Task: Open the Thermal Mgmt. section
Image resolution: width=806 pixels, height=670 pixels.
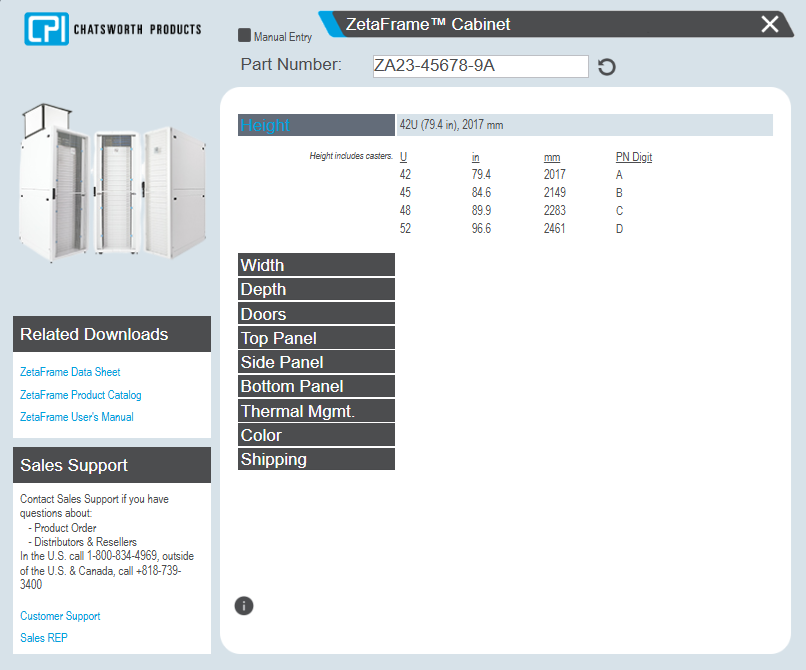Action: click(316, 410)
